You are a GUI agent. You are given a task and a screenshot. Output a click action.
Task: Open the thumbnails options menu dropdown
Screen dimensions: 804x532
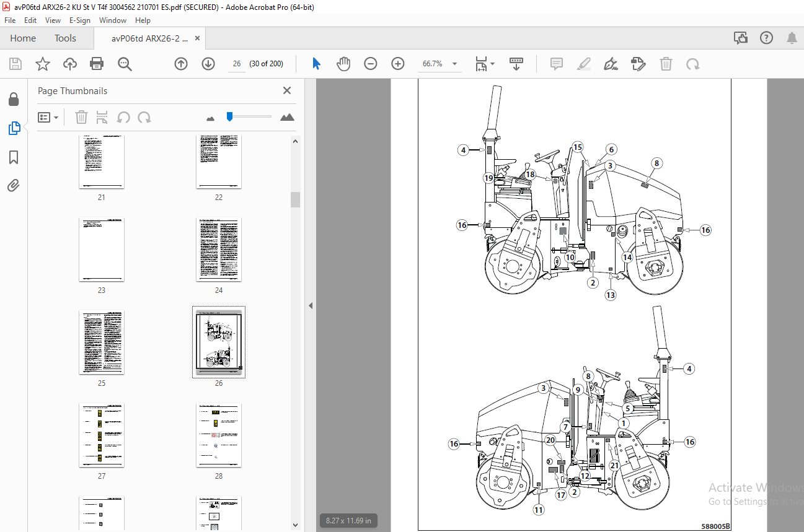[48, 117]
